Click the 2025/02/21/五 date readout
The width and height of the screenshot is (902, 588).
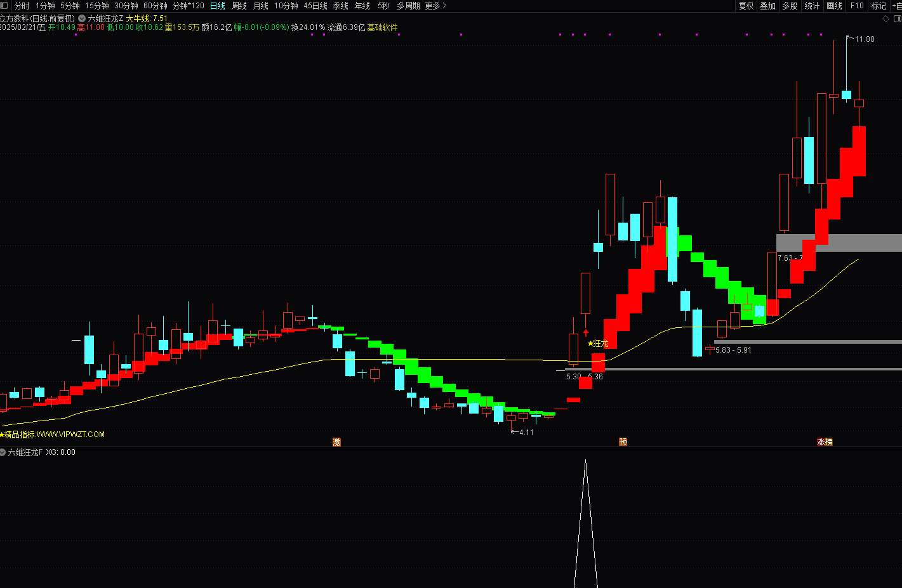[23, 28]
